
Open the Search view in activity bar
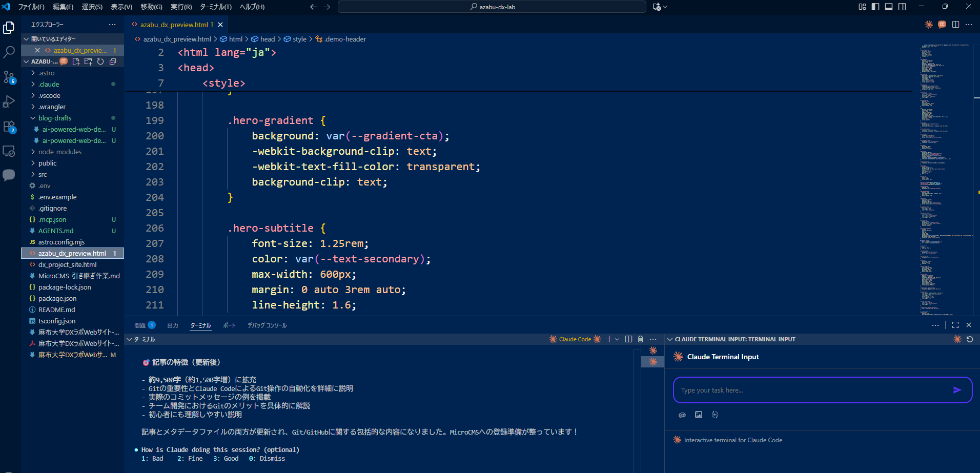(9, 52)
